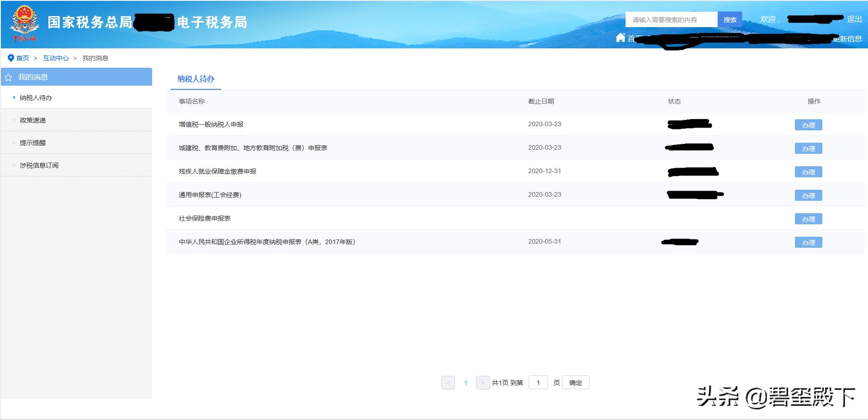The image size is (868, 420).
Task: Click 搜索 search button
Action: 731,19
